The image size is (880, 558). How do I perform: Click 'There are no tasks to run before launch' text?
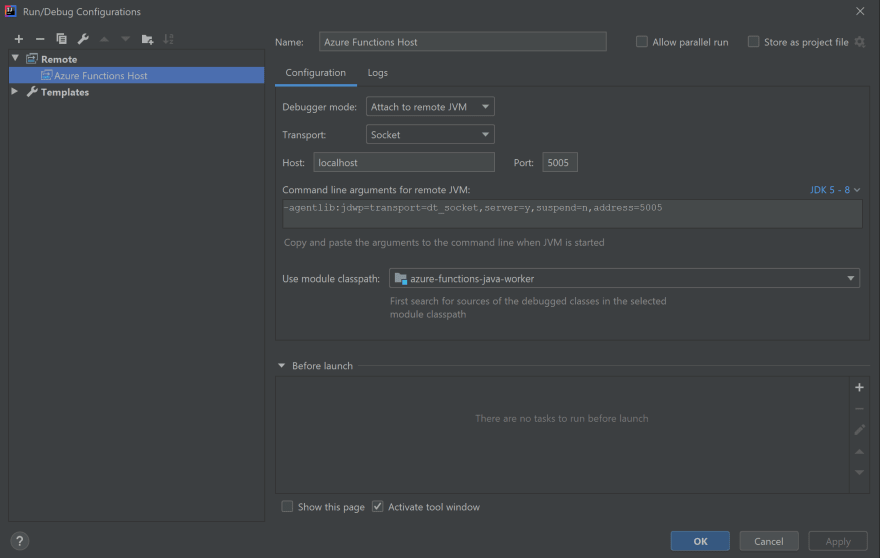pos(561,418)
